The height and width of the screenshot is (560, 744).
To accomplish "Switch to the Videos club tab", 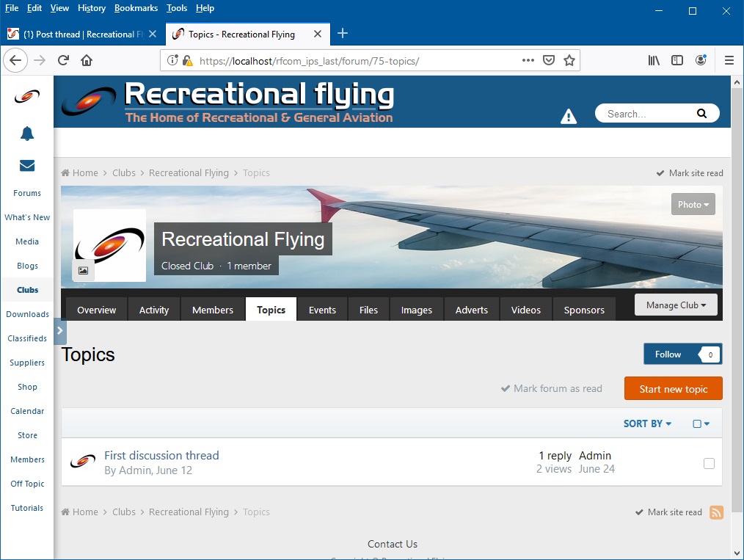I will point(526,310).
